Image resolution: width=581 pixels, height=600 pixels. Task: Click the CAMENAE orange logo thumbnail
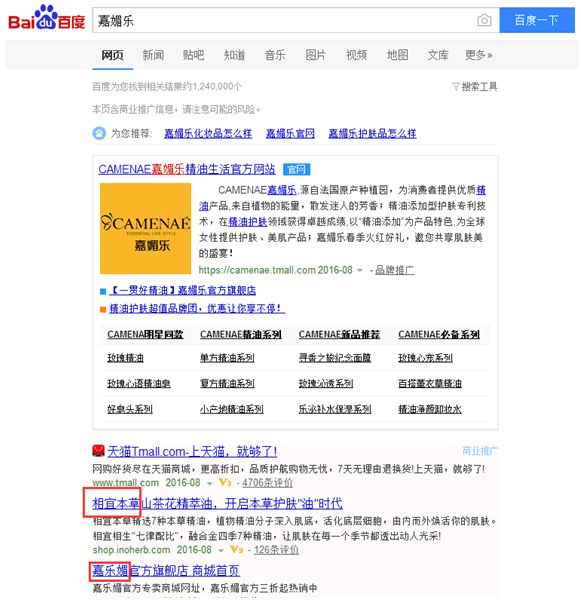[145, 228]
